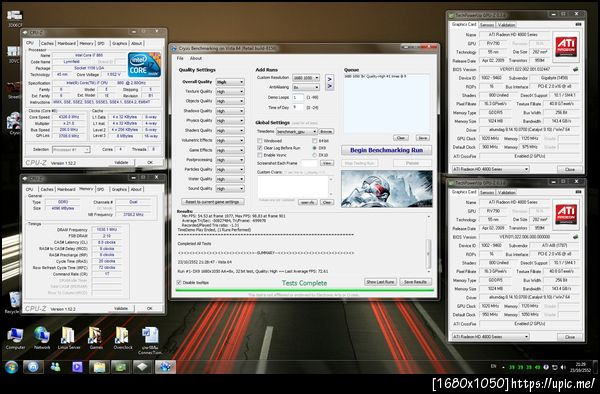This screenshot has width=600, height=394.
Task: Click the purple media player taskbar icon
Action: pos(77,367)
